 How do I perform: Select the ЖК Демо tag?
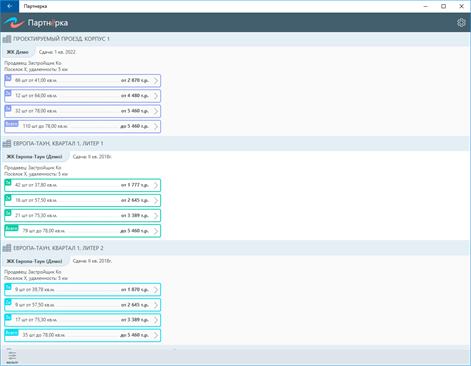[x=18, y=52]
